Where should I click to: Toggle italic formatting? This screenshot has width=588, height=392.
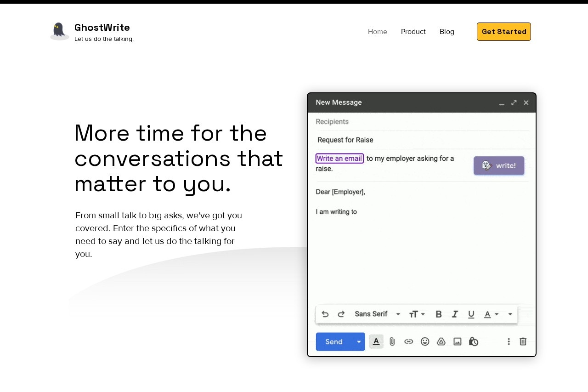(455, 314)
